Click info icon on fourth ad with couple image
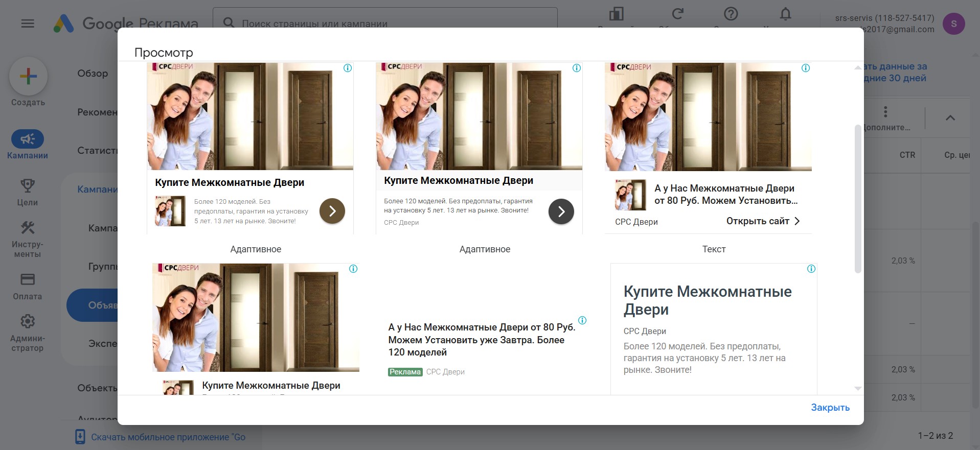980x450 pixels. (x=353, y=269)
